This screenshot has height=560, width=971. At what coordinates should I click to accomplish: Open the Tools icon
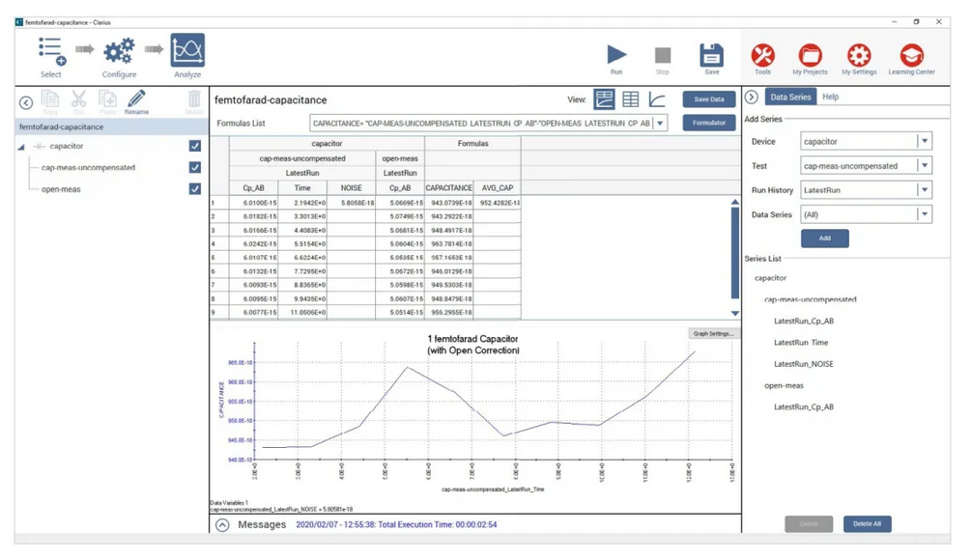pos(762,55)
